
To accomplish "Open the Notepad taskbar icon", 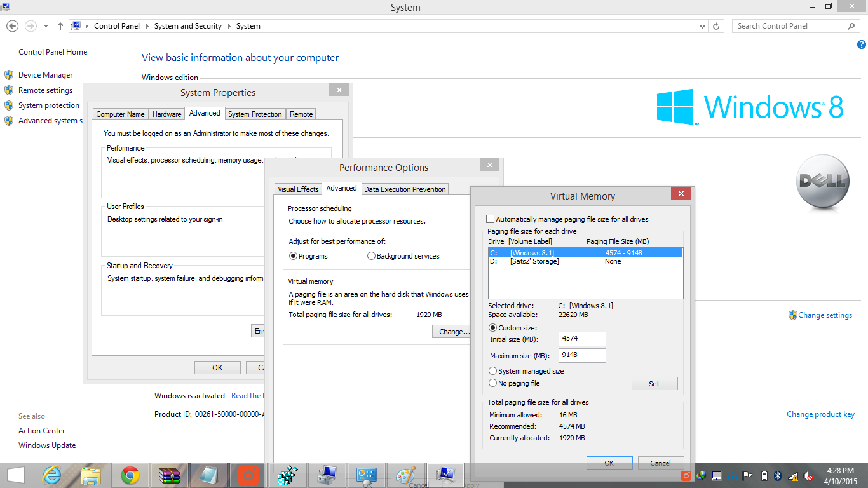I will click(208, 475).
